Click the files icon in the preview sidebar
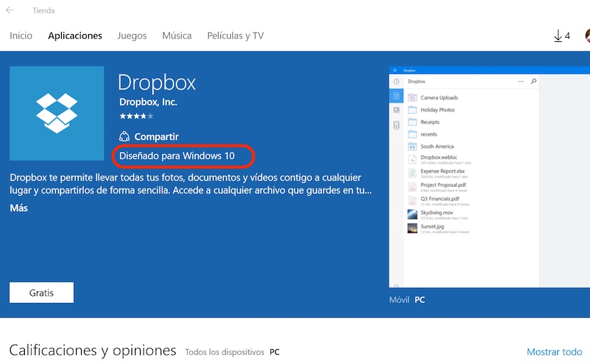 (x=396, y=96)
